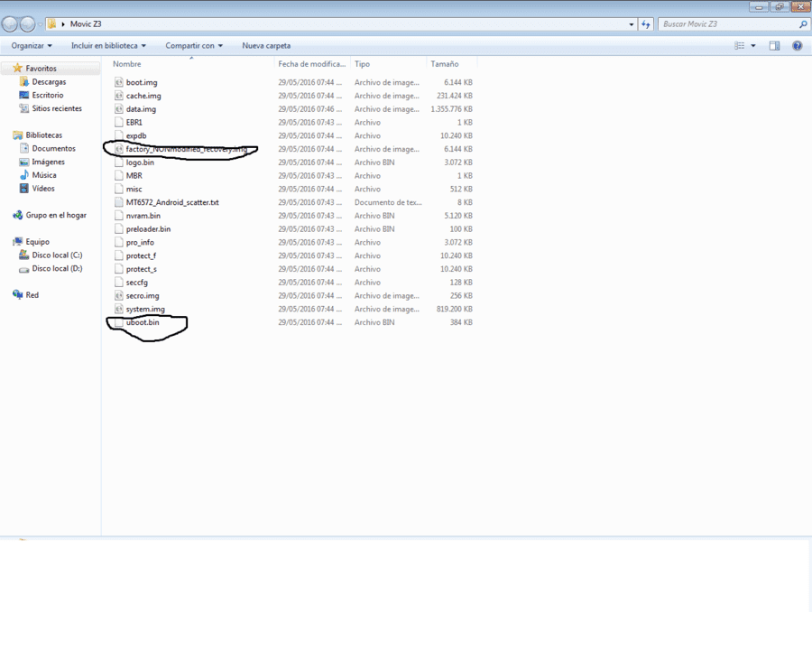Viewport: 812px width, 650px height.
Task: Click the Back navigation arrow
Action: click(x=10, y=23)
